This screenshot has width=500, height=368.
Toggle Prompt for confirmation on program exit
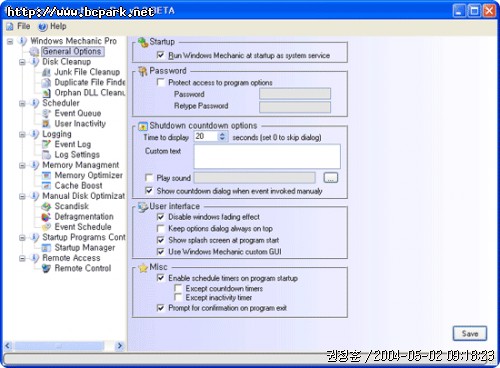coord(161,308)
